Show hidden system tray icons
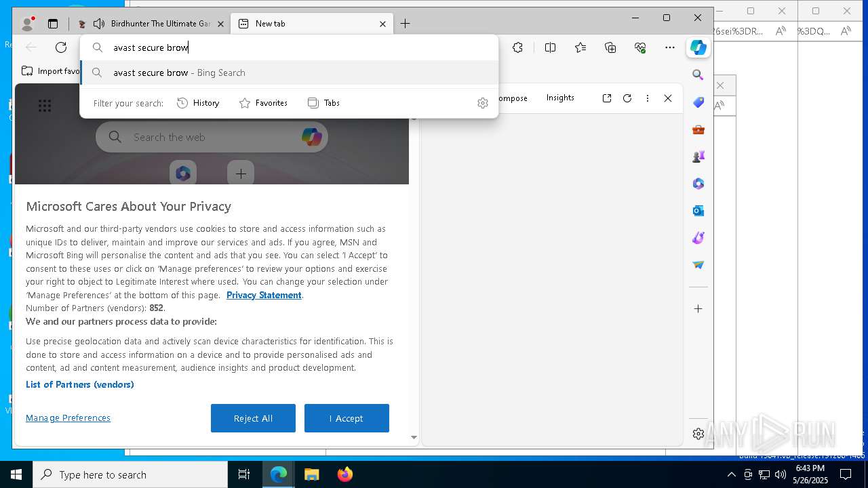 click(731, 474)
